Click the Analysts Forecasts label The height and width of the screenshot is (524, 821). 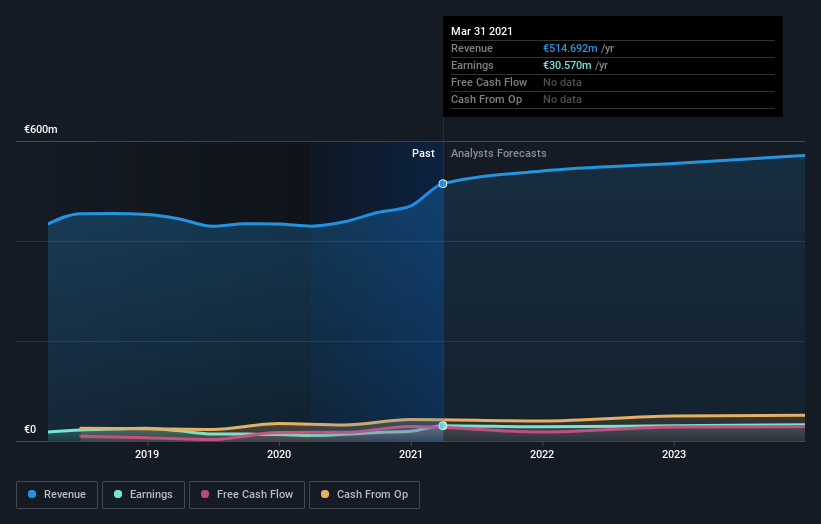tap(498, 153)
